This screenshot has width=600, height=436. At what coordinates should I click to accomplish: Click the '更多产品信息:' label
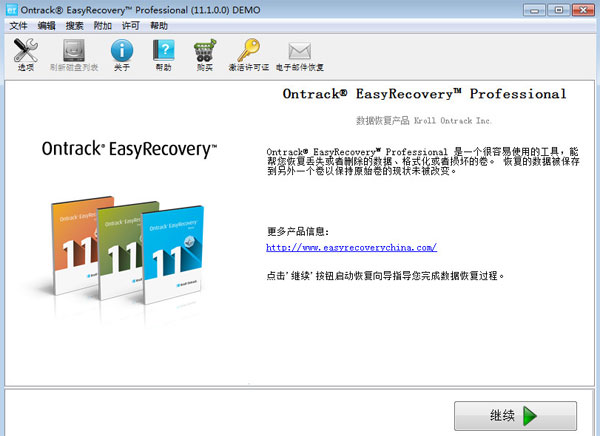tap(298, 232)
